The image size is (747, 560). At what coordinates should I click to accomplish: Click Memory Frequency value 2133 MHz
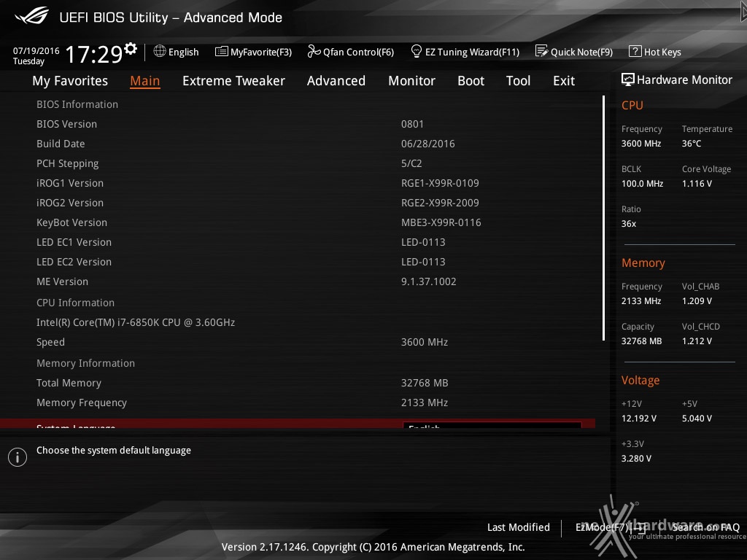coord(424,402)
